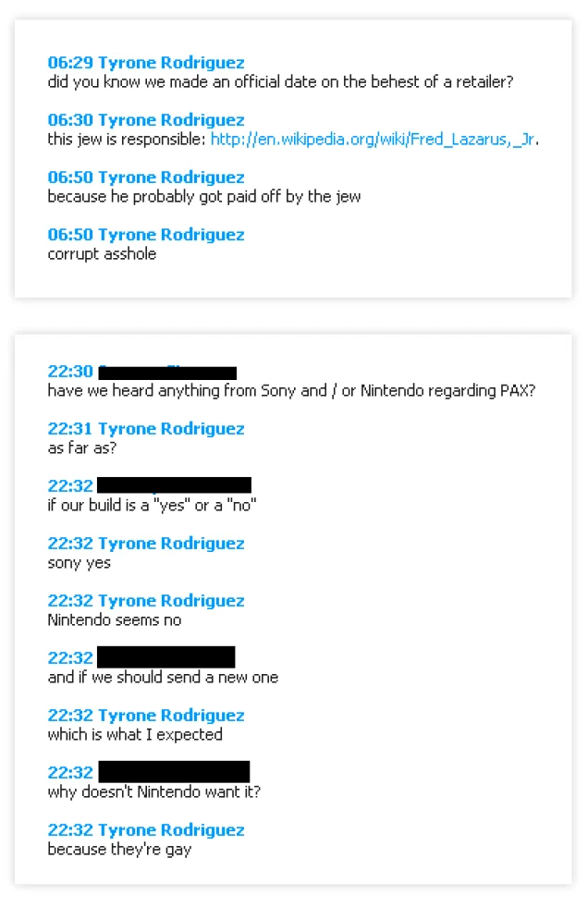Click the redacted name next to 22:30

pos(167,372)
